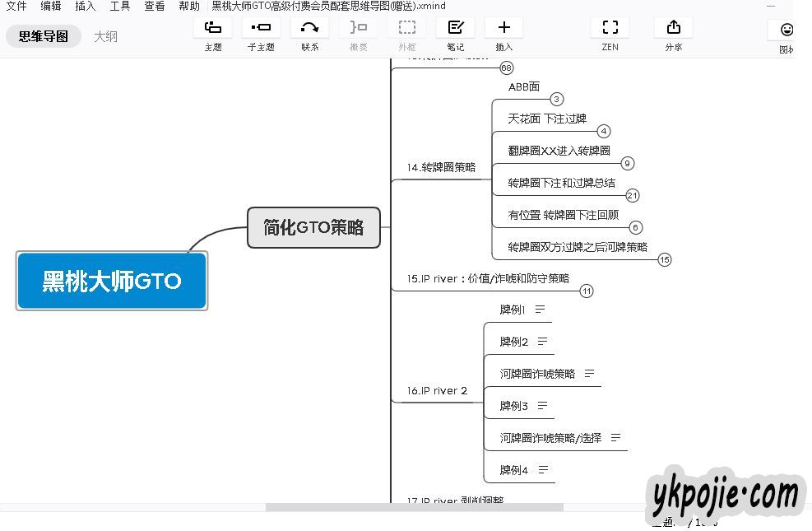This screenshot has width=812, height=531.
Task: Expand the ABB面 node count 3
Action: (557, 100)
